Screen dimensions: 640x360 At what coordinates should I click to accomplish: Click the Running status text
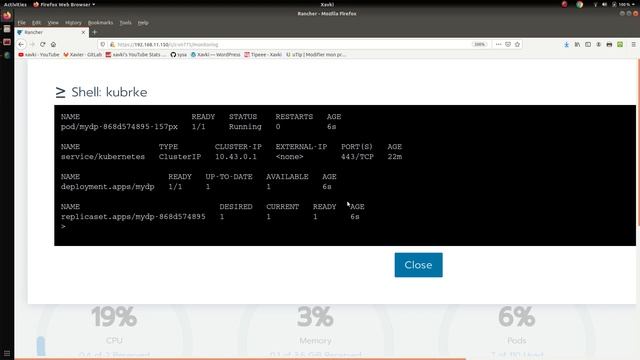pos(245,127)
